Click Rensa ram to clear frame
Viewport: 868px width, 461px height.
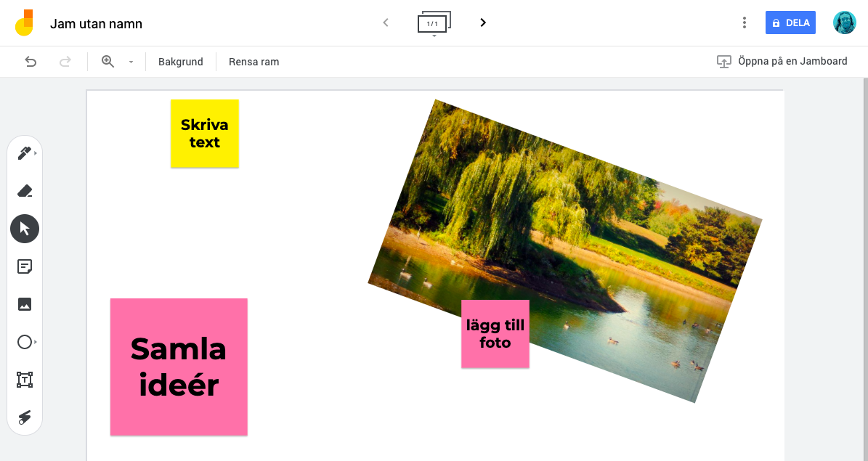253,62
